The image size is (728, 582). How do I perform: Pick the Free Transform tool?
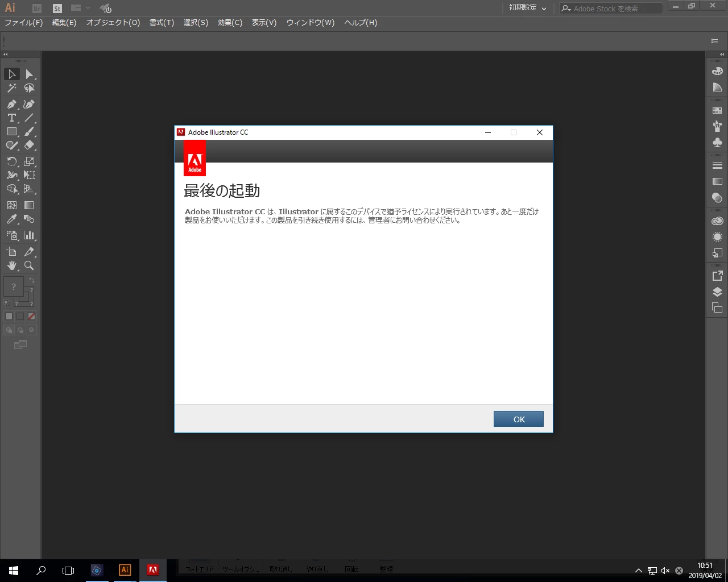[30, 176]
